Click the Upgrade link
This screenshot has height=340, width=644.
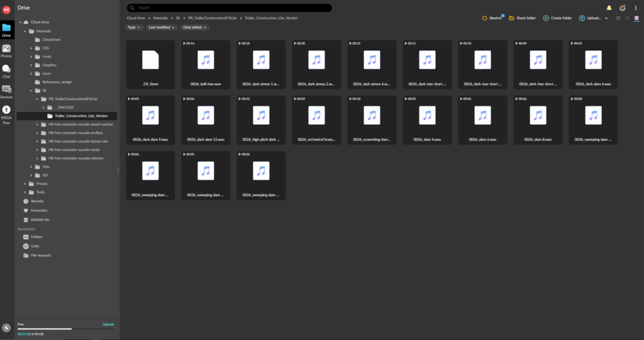(108, 324)
